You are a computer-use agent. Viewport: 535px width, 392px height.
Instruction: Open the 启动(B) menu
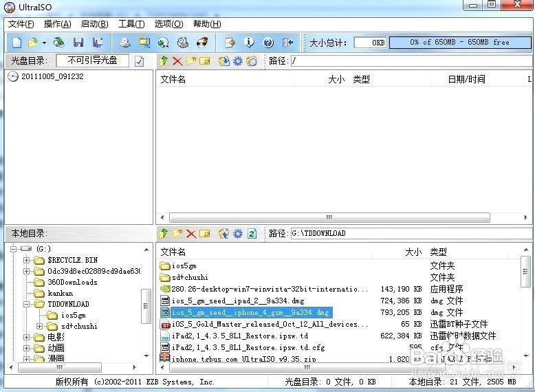(94, 24)
